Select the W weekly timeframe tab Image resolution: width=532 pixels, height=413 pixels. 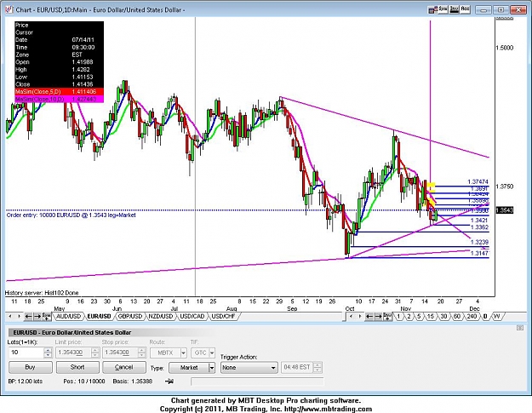coord(497,317)
